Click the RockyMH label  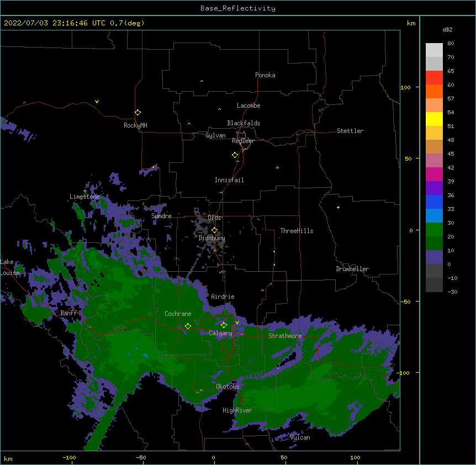coord(135,125)
